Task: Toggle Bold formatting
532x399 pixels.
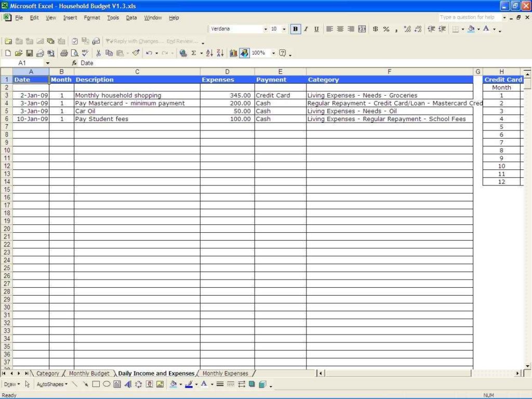Action: click(x=295, y=29)
